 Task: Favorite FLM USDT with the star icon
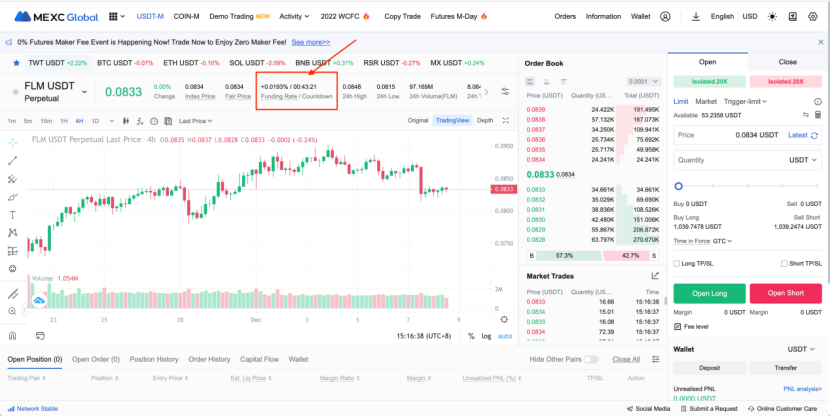coord(14,91)
